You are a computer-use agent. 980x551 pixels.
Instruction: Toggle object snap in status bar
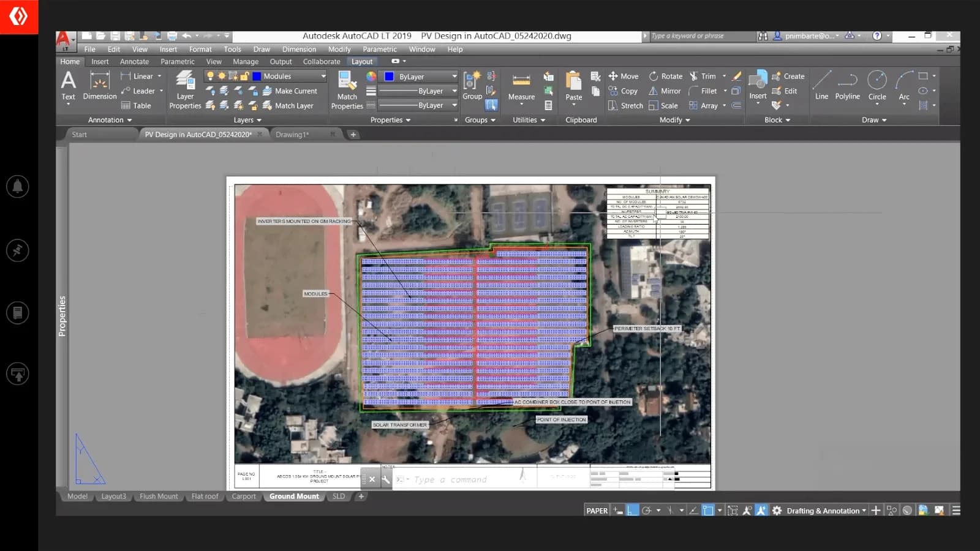708,511
